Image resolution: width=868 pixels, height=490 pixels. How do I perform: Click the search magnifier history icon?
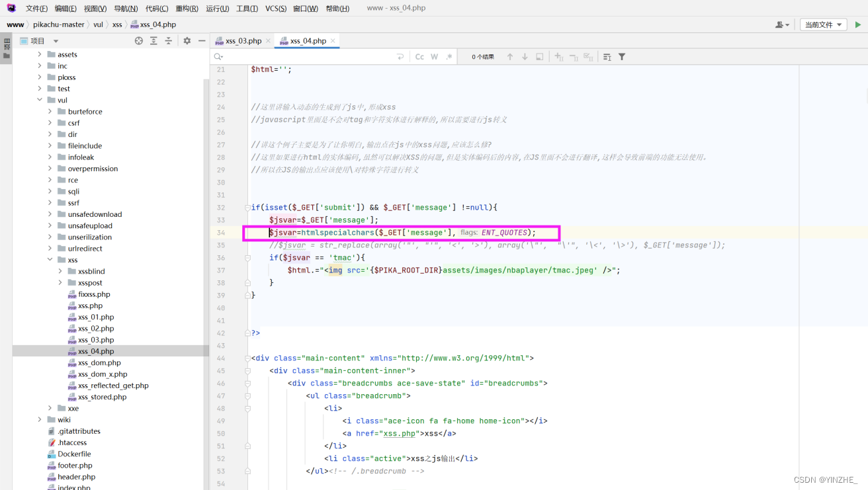click(x=218, y=57)
